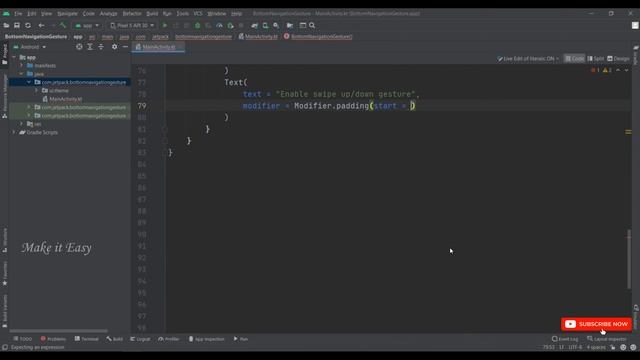Open the VCS menu
Image resolution: width=640 pixels, height=360 pixels.
198,13
